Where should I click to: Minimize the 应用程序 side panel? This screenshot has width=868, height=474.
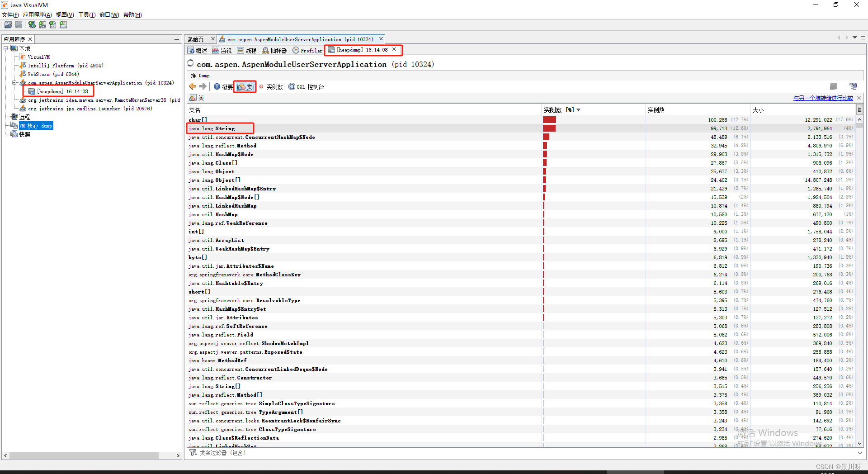coord(177,39)
